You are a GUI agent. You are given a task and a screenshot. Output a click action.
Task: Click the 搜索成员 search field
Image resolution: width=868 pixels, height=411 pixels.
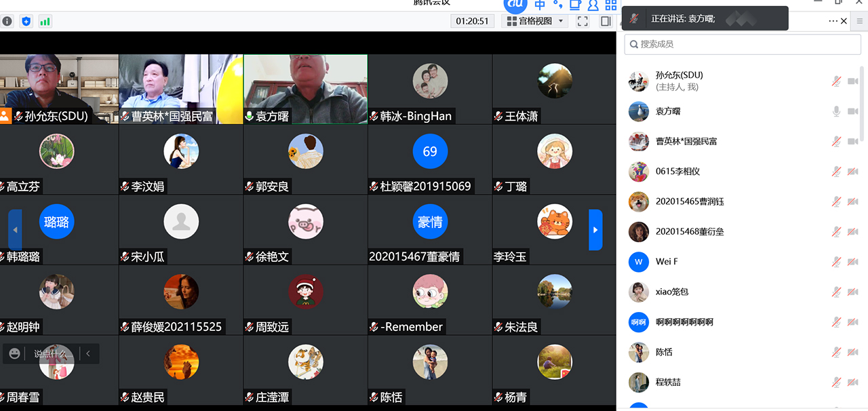tap(743, 44)
